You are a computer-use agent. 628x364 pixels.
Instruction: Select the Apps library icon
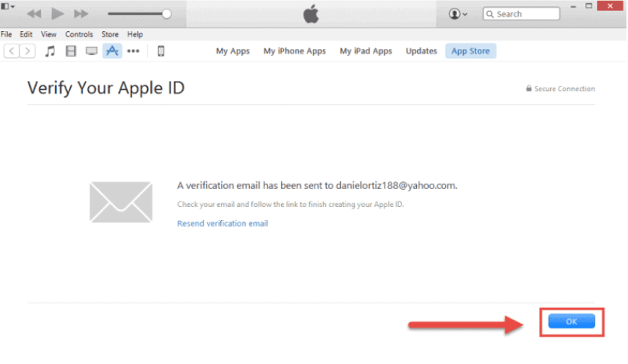tap(112, 51)
